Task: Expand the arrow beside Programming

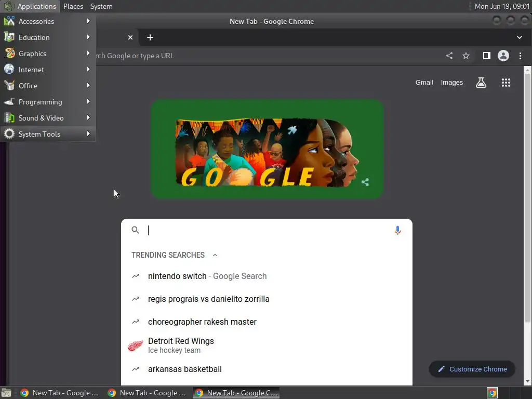Action: pos(88,101)
